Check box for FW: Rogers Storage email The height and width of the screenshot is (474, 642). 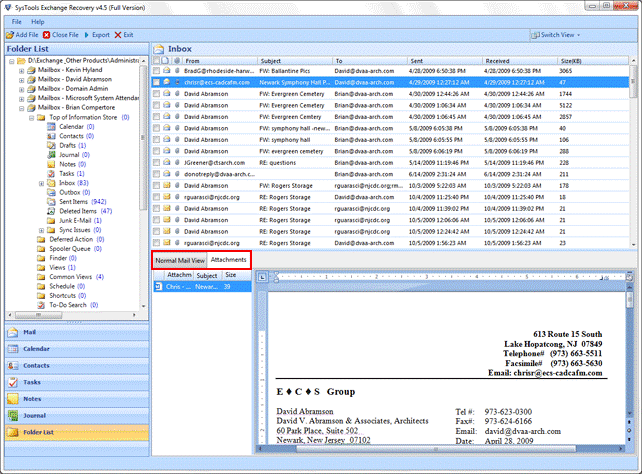(156, 185)
